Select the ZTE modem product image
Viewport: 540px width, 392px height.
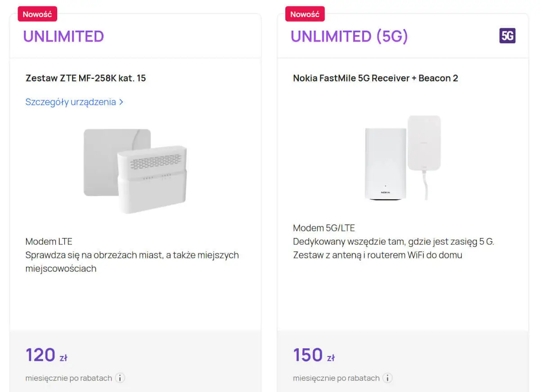[135, 167]
